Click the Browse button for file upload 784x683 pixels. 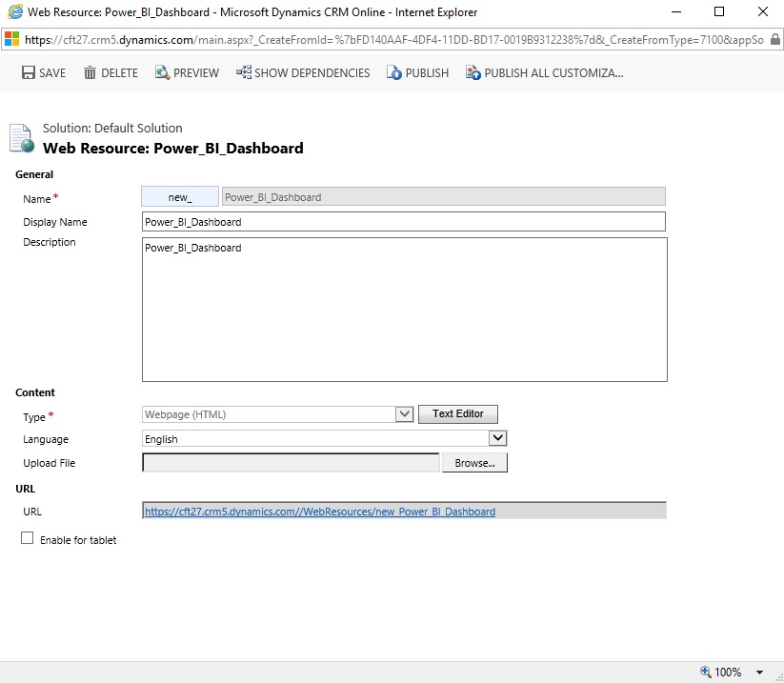pyautogui.click(x=474, y=463)
